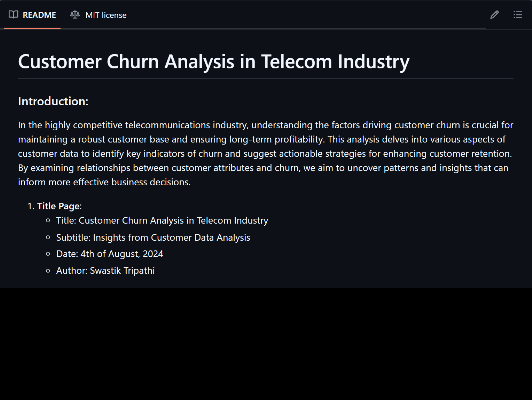Click the Introduction section heading

point(53,101)
